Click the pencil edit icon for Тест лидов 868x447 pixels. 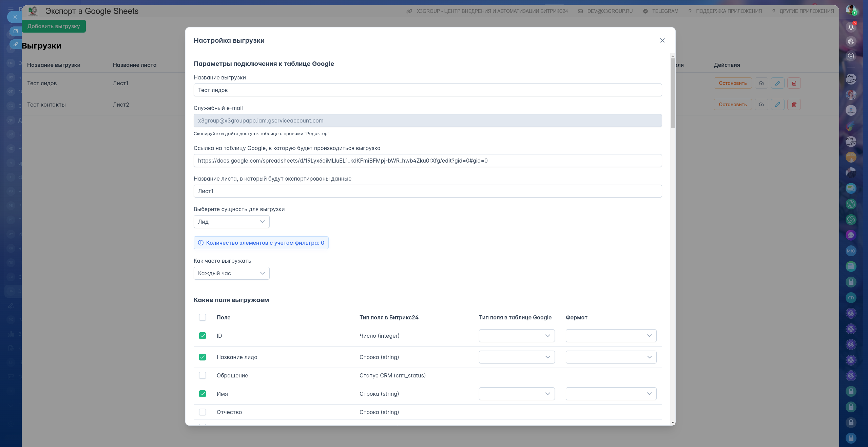777,83
